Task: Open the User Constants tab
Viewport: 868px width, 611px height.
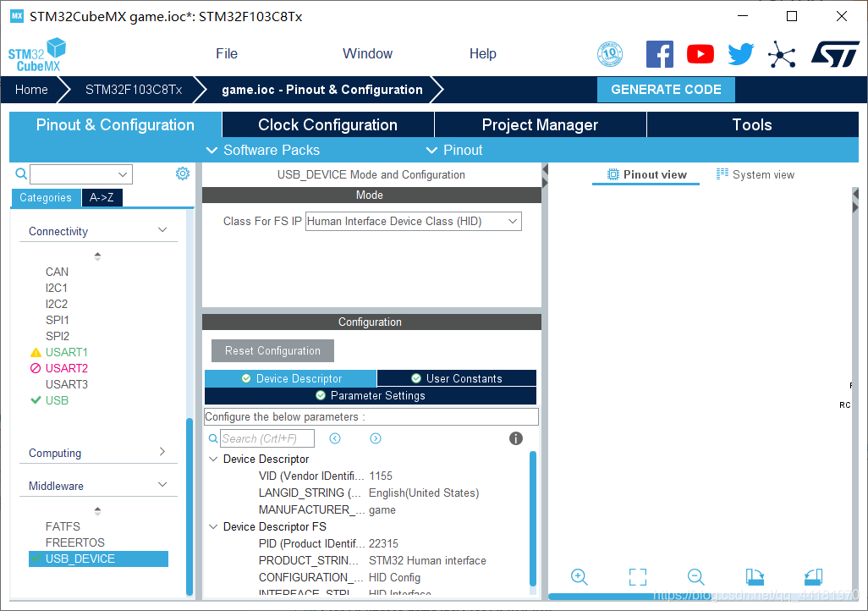Action: point(457,378)
